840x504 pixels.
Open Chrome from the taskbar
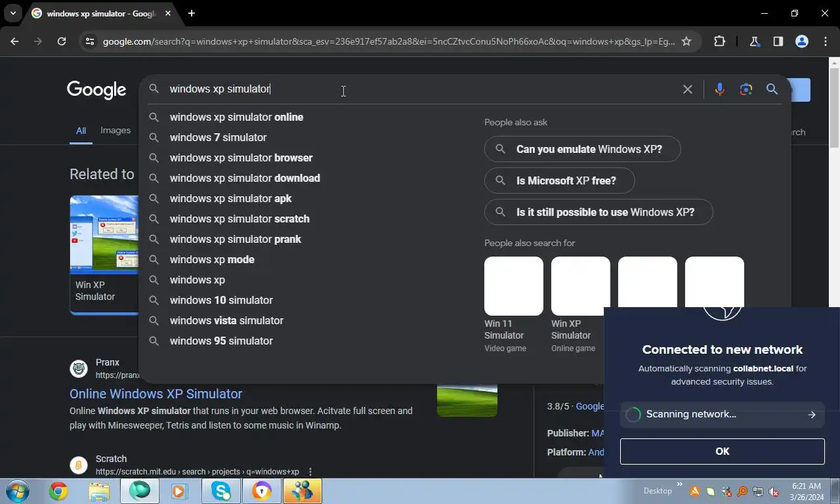(x=58, y=491)
